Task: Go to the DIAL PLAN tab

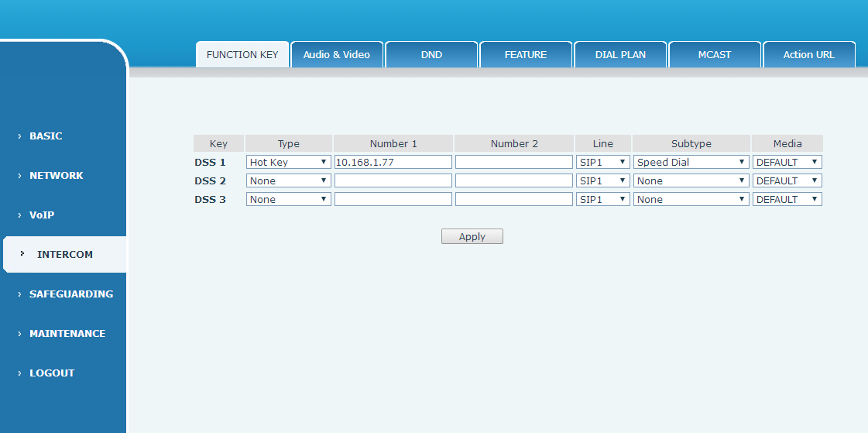Action: point(620,55)
